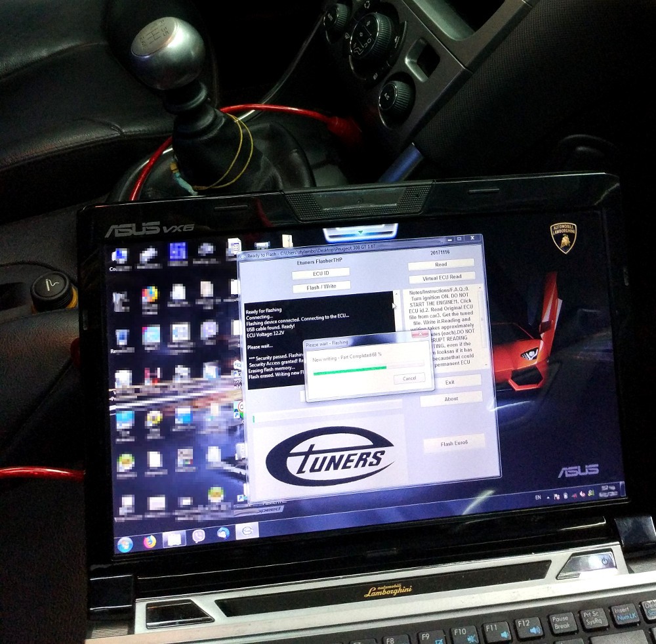The width and height of the screenshot is (656, 644).
Task: Open the About dialog
Action: click(451, 398)
